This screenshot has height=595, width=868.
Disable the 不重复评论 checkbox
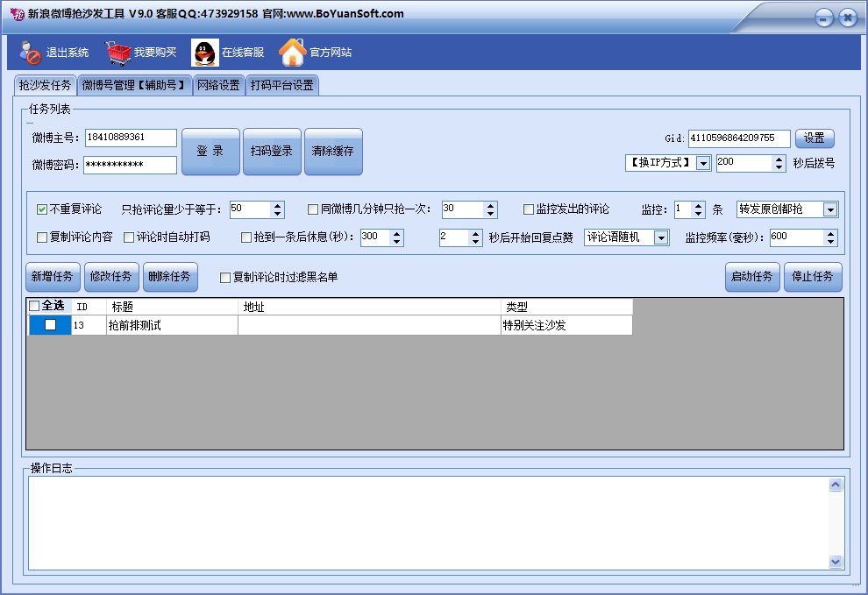[x=40, y=209]
